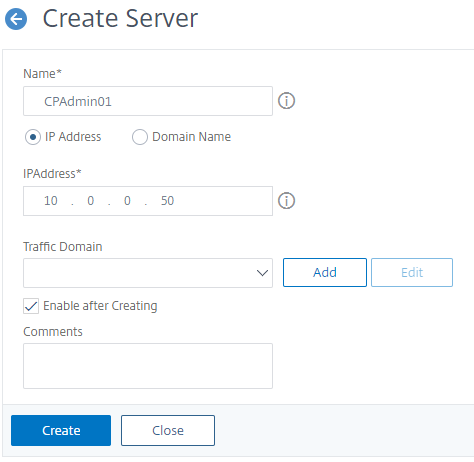Focus the Comments text area

tap(148, 366)
